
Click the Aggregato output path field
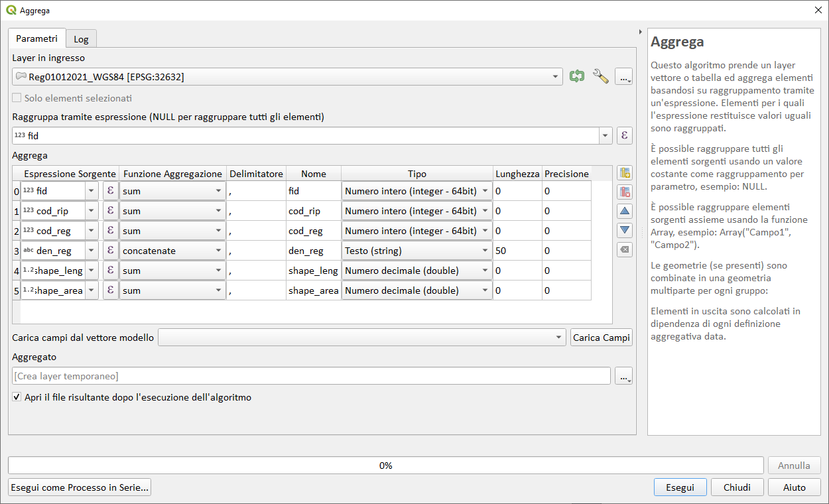coord(311,376)
